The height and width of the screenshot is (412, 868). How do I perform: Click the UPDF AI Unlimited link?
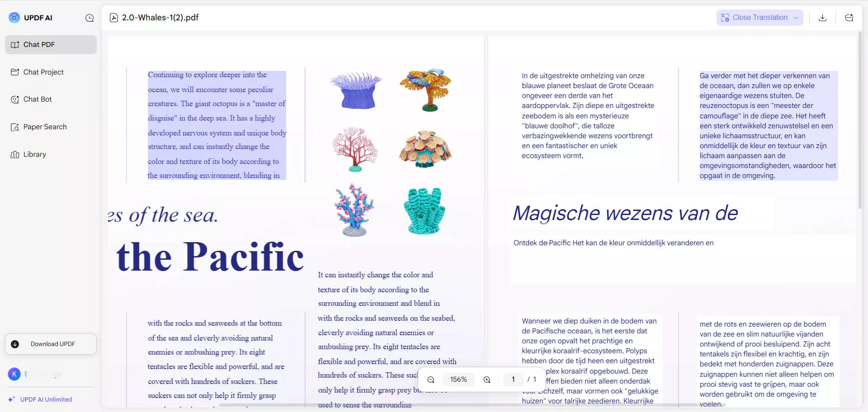pos(46,399)
